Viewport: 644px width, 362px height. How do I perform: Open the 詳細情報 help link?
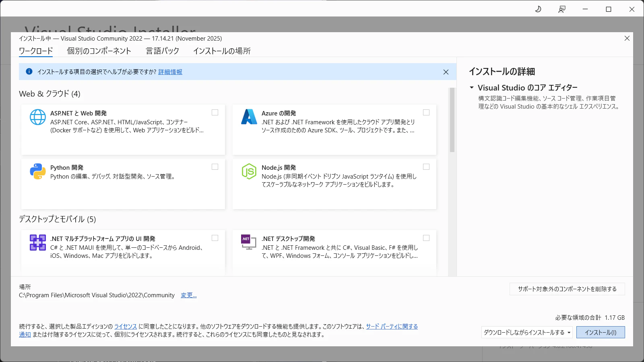click(x=170, y=72)
